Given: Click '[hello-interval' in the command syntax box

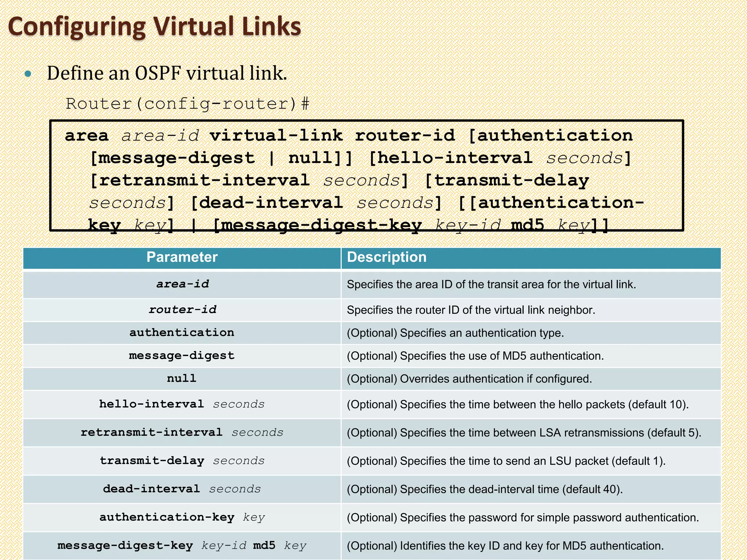Looking at the screenshot, I should pyautogui.click(x=451, y=158).
